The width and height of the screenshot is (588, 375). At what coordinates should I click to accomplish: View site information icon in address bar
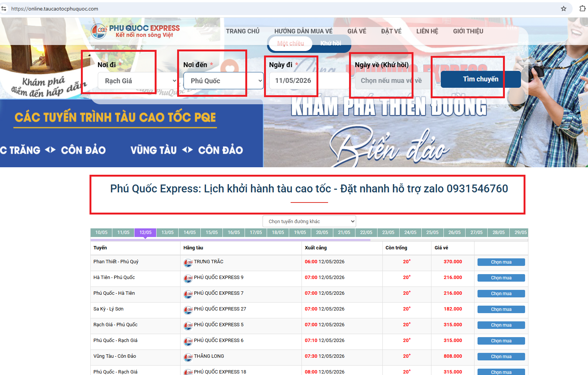tap(4, 9)
